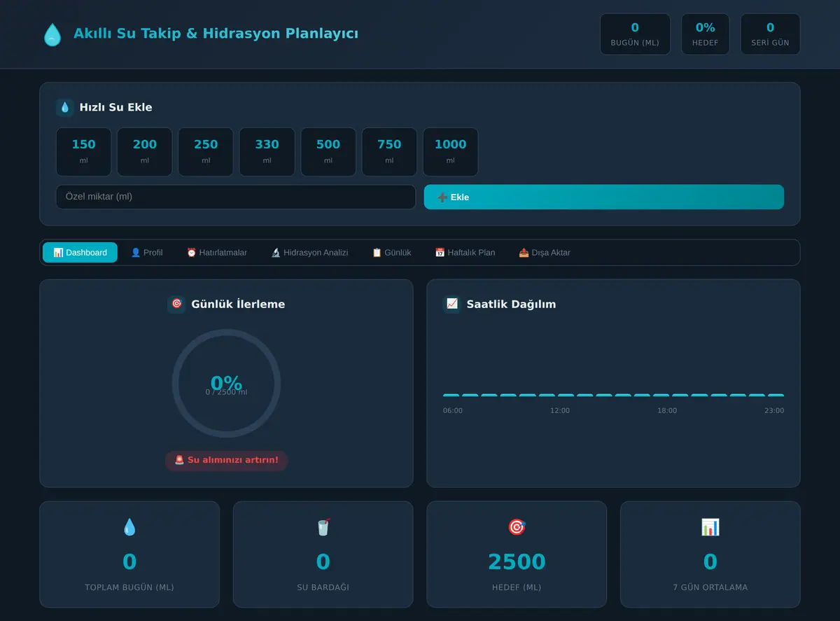Add 250 ml of water
The width and height of the screenshot is (840, 621).
point(206,152)
